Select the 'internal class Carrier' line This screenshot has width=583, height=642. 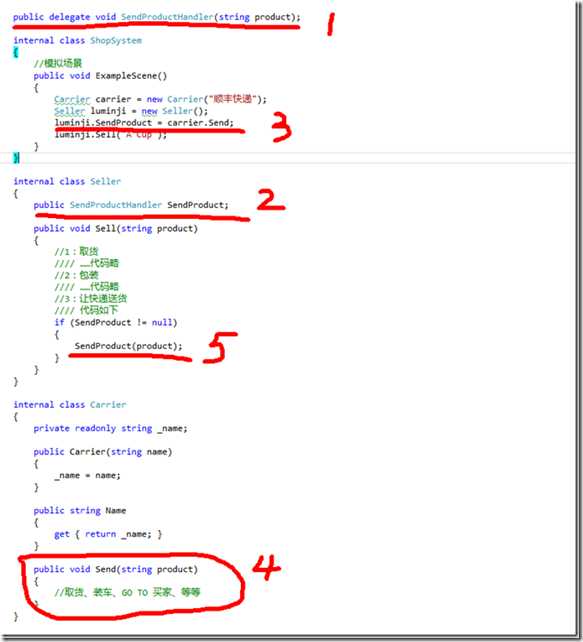(70, 405)
